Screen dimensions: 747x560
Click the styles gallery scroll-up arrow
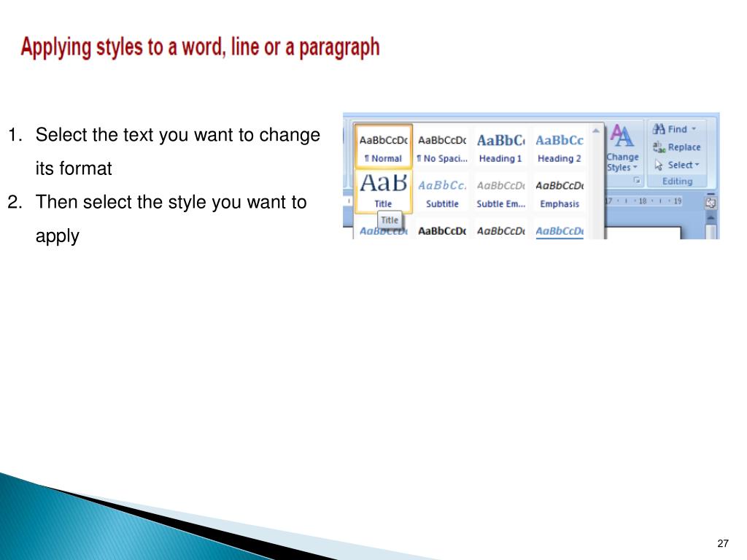tap(595, 131)
